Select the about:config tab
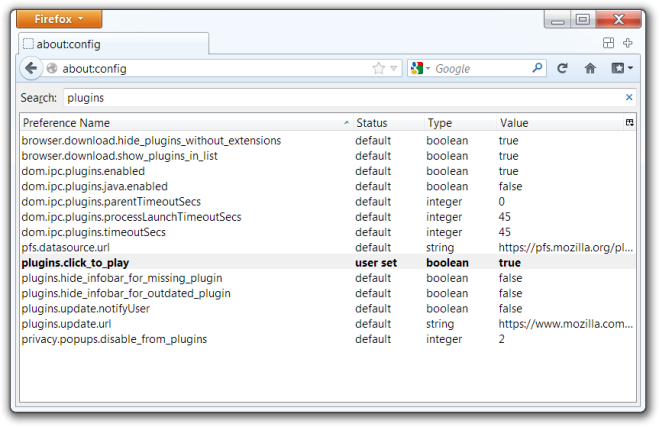The image size is (660, 427). [114, 44]
